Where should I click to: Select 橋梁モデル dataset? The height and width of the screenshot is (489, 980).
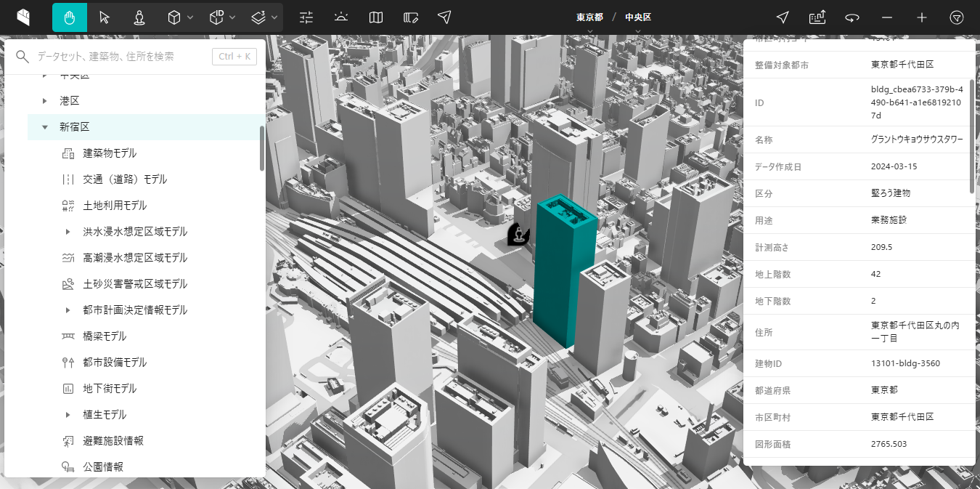pyautogui.click(x=105, y=336)
